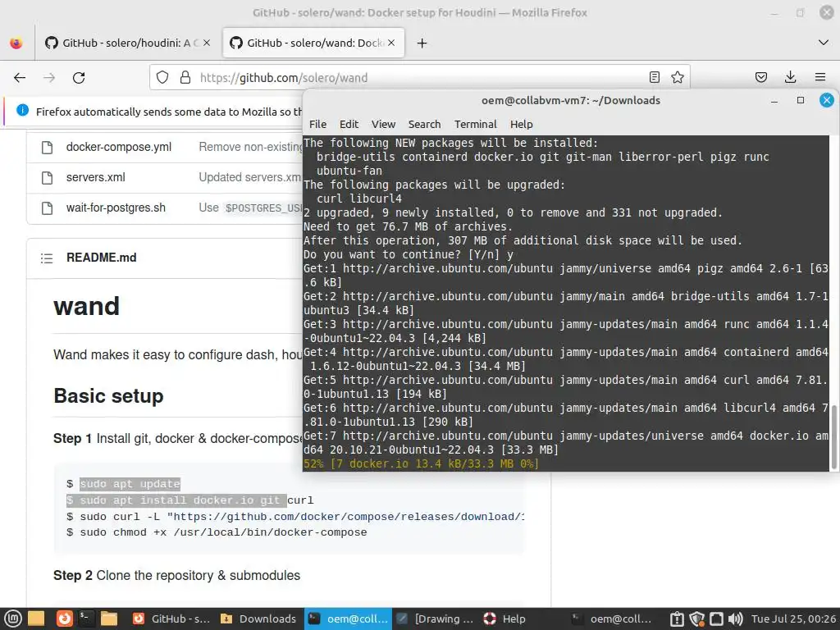Click docker-compose.yml file icon
This screenshot has height=630, width=840.
(x=47, y=148)
